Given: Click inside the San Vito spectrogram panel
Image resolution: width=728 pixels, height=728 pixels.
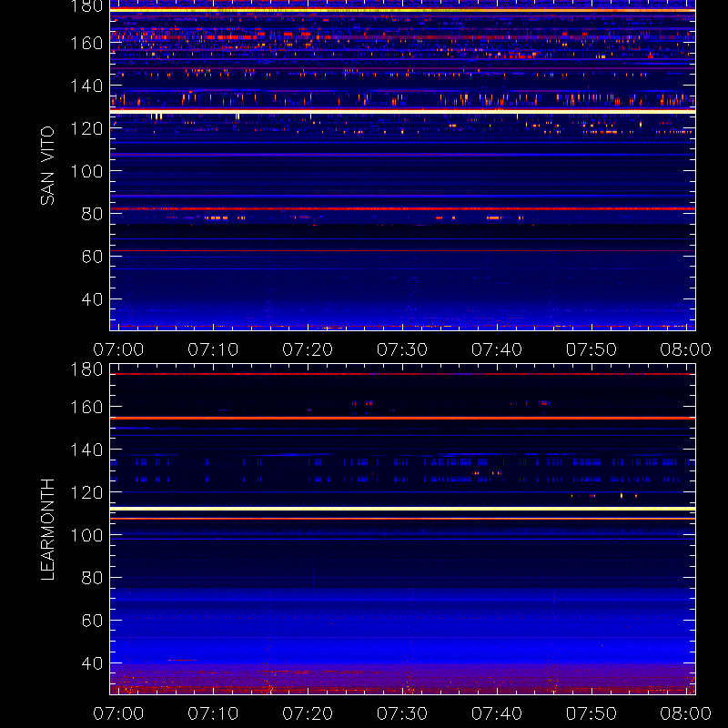Looking at the screenshot, I should point(402,166).
